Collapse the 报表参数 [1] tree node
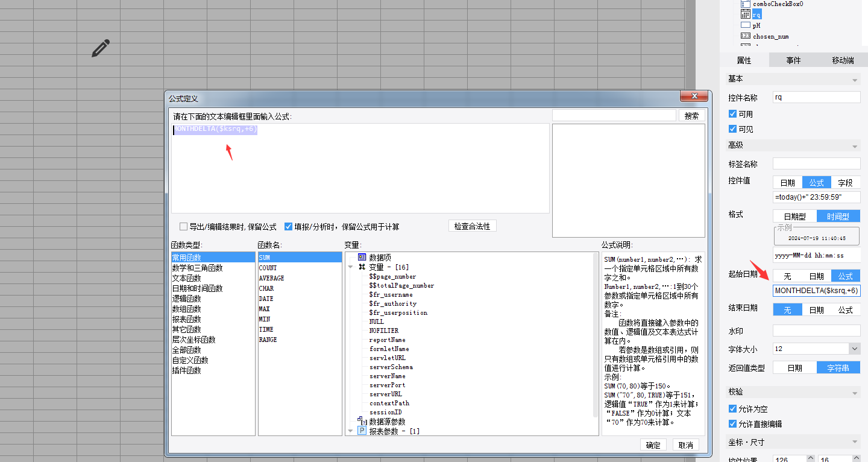 [x=350, y=431]
